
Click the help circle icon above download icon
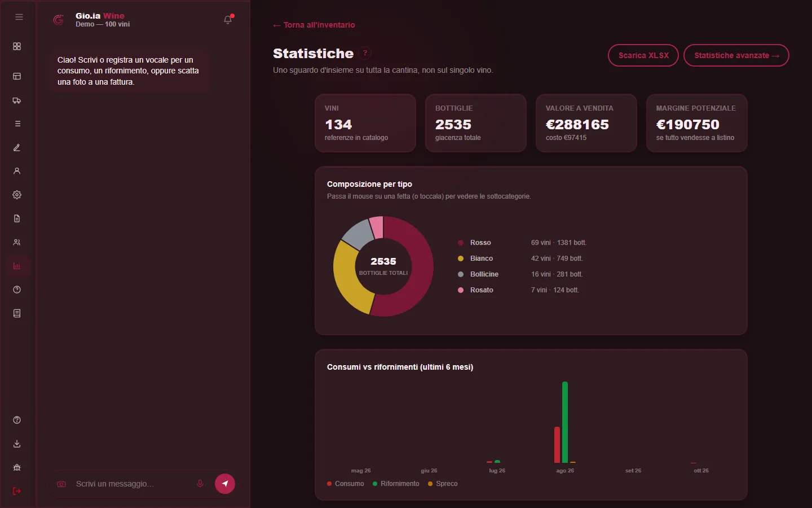coord(17,420)
